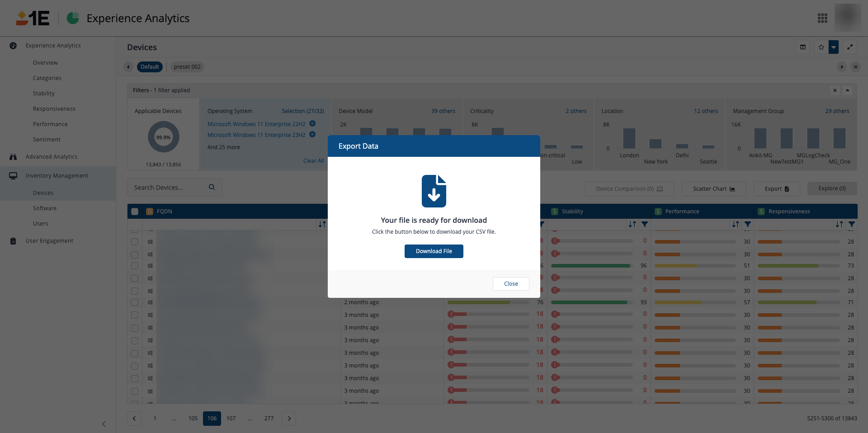Go to page 107
Viewport: 868px width, 433px height.
[x=231, y=419]
